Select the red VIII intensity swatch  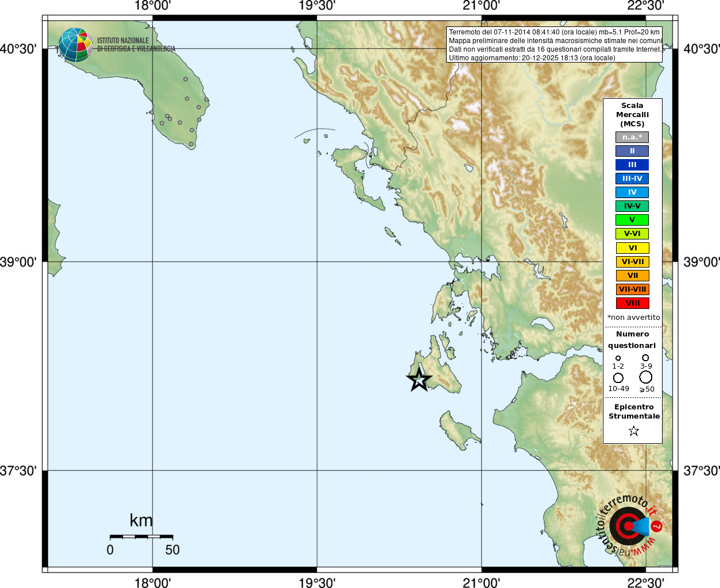[633, 303]
